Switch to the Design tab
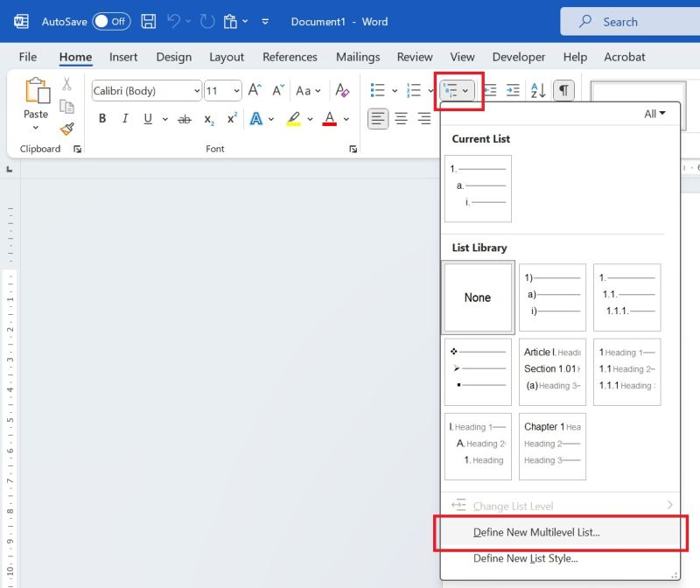Viewport: 700px width, 588px height. pyautogui.click(x=173, y=57)
